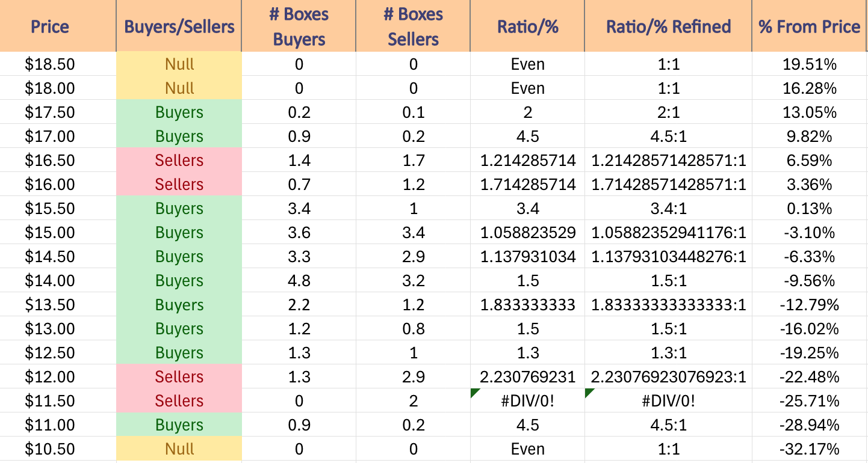Click the $10.50 price cell
This screenshot has height=463, width=868.
[x=58, y=449]
